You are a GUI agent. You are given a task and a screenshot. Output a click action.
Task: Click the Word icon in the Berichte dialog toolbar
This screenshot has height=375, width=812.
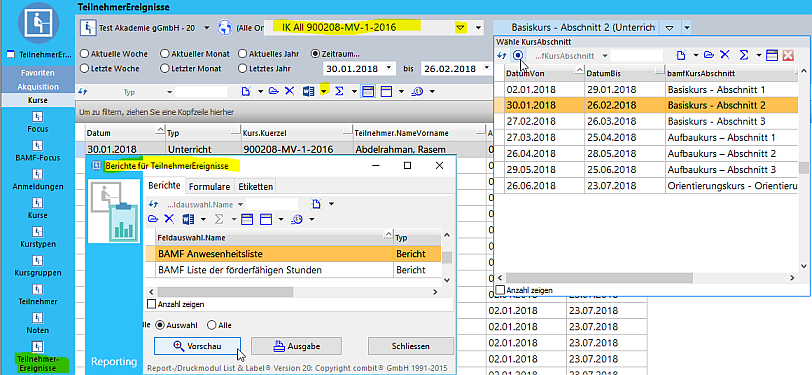pos(187,219)
